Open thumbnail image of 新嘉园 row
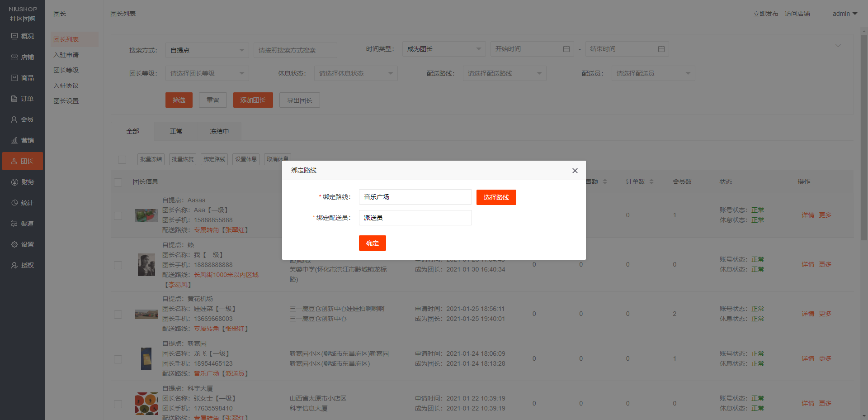The width and height of the screenshot is (868, 420). point(146,359)
